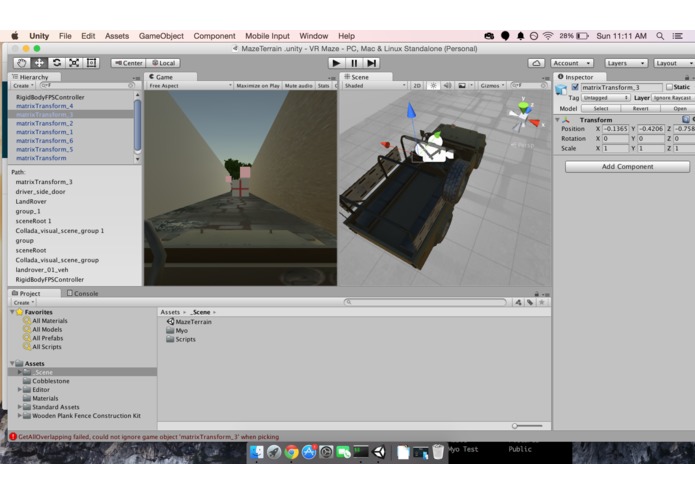The width and height of the screenshot is (695, 494).
Task: Open Layout dropdown
Action: click(x=674, y=63)
